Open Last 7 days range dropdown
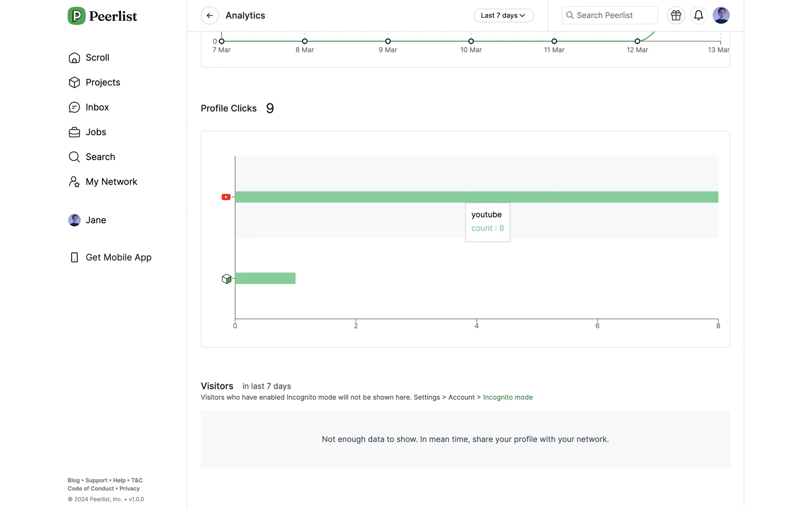The width and height of the screenshot is (812, 508). [503, 16]
